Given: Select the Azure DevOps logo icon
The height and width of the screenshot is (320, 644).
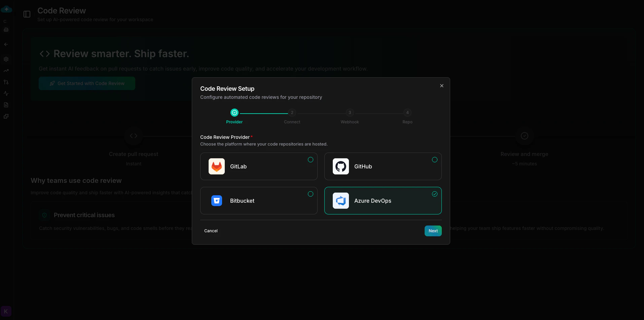Looking at the screenshot, I should [341, 201].
